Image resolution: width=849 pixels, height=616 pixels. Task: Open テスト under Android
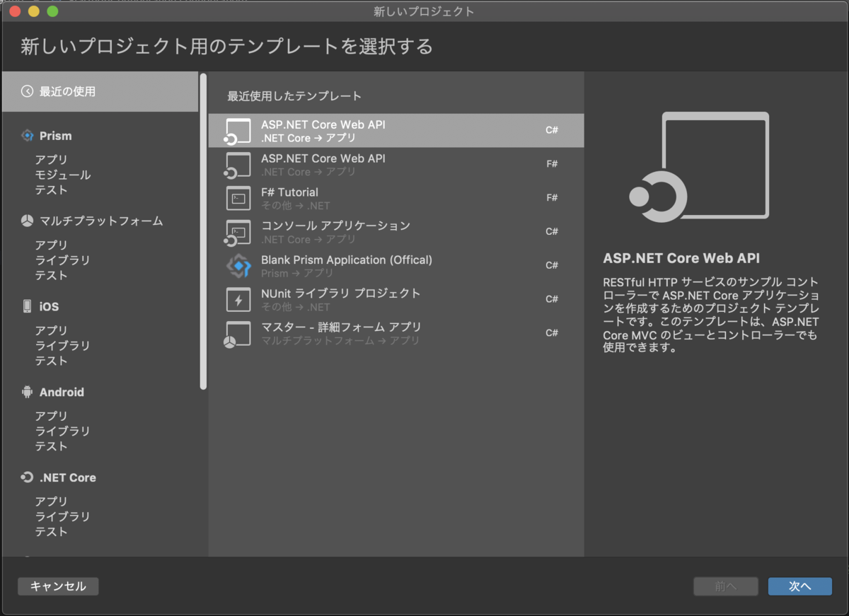click(x=52, y=446)
